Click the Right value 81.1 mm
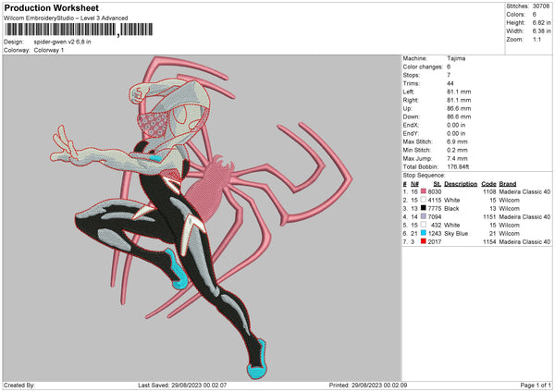The image size is (555, 392). coord(459,100)
